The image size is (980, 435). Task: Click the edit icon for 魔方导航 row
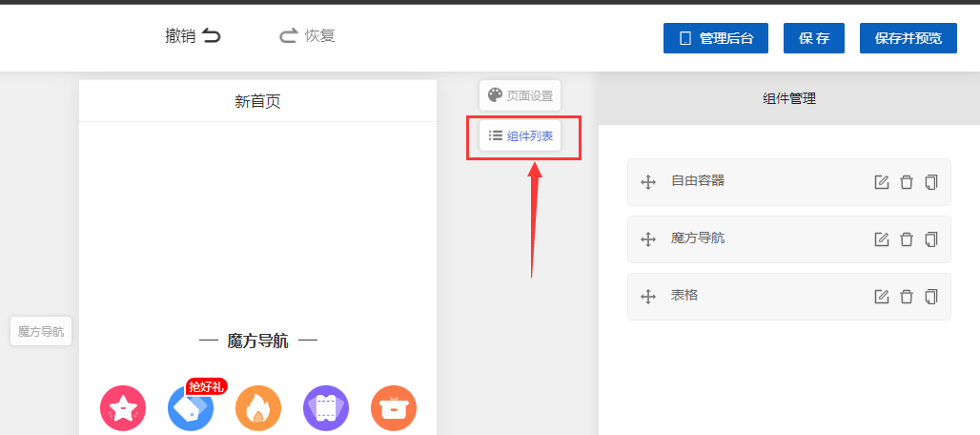(x=882, y=239)
